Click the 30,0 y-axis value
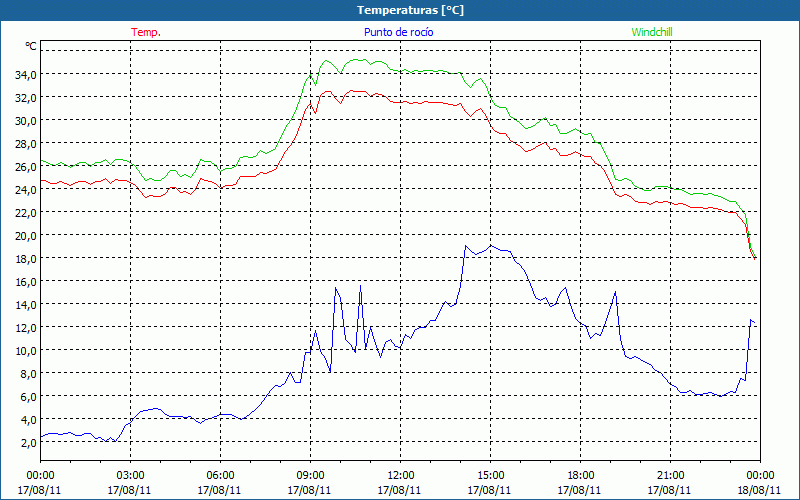Viewport: 800px width, 500px height. tap(26, 121)
